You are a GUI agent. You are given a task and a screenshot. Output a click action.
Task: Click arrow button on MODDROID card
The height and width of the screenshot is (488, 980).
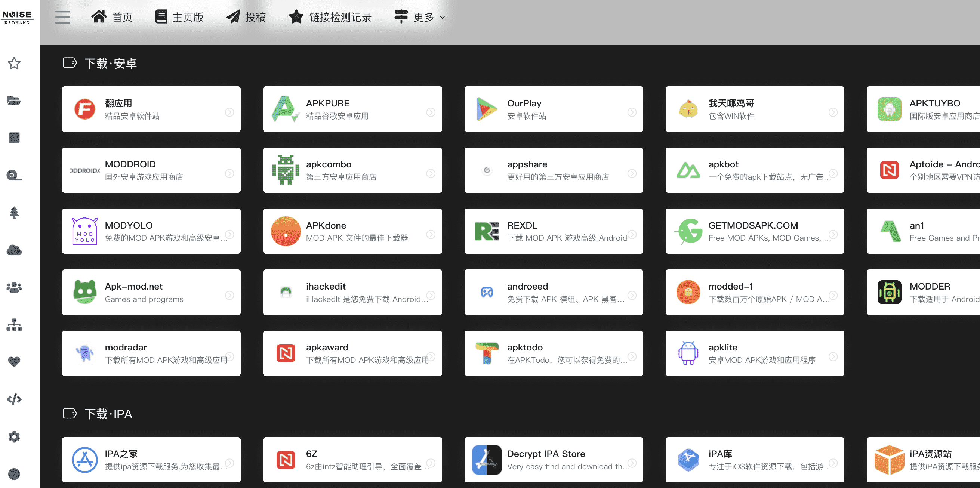click(x=229, y=173)
